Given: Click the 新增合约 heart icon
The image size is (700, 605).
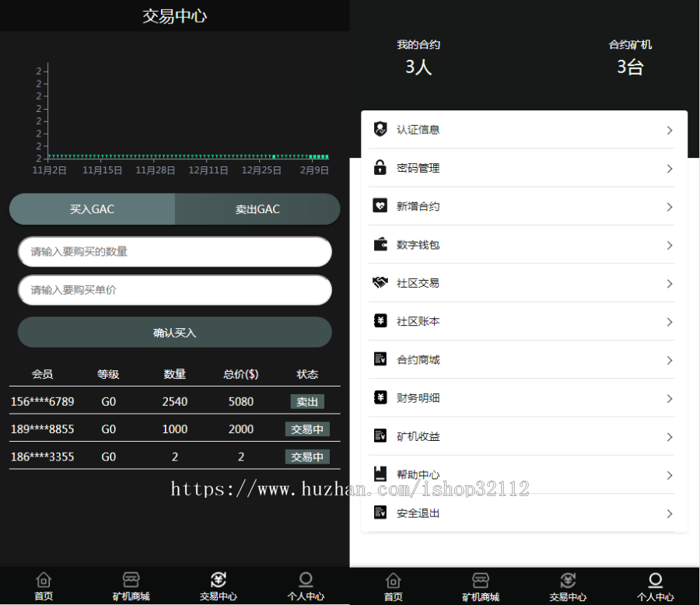Looking at the screenshot, I should point(380,206).
